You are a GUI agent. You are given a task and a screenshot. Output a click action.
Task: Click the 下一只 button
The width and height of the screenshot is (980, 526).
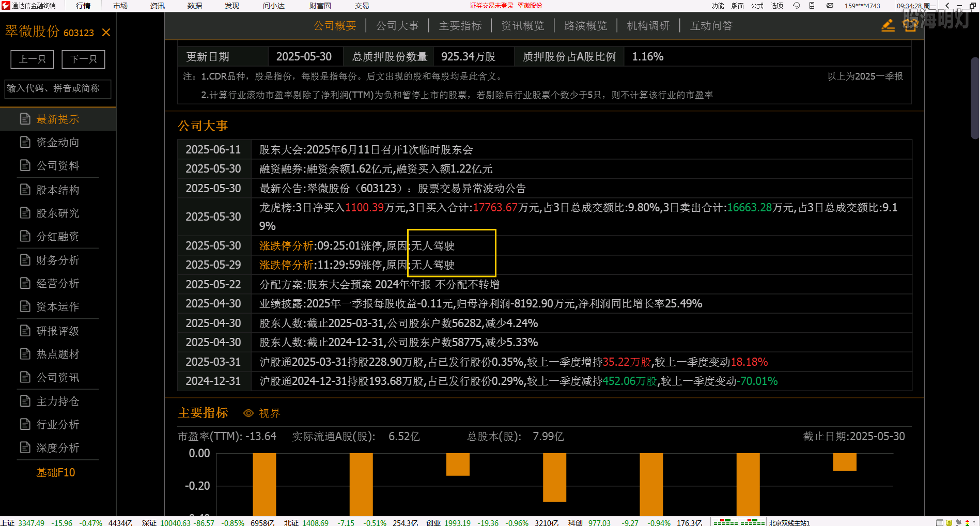click(83, 59)
